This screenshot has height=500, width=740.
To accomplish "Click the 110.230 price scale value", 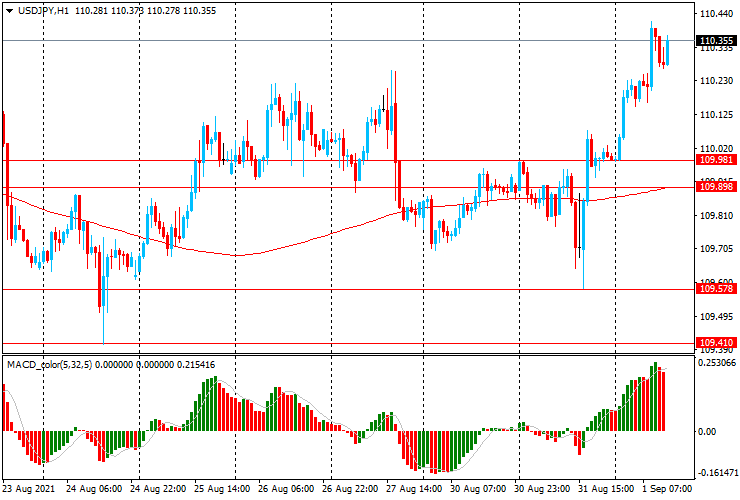I will pos(716,81).
